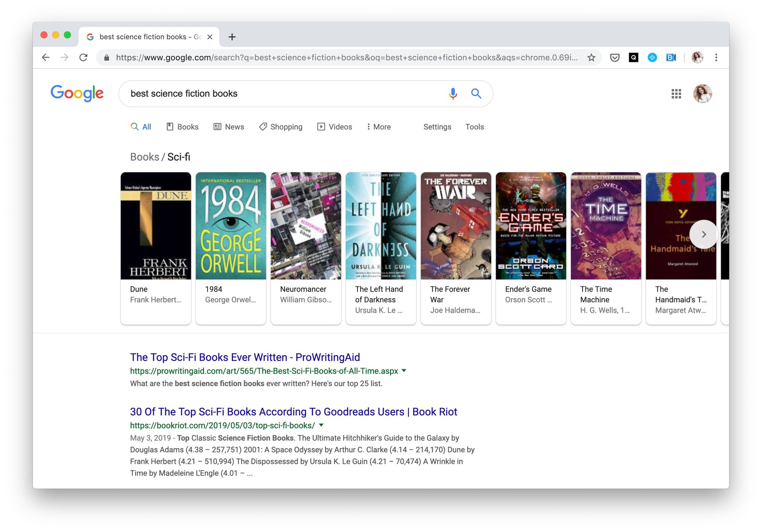Viewport: 762px width, 532px height.
Task: Open the blue circular extension icon
Action: (652, 58)
